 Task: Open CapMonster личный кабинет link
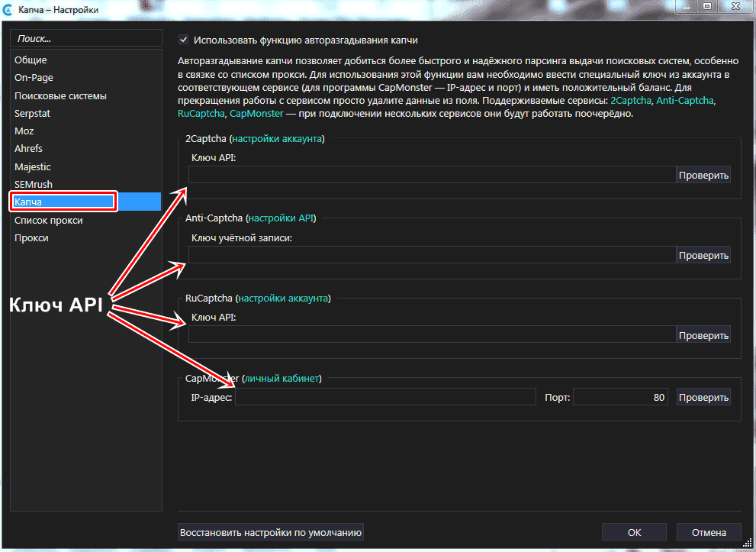281,378
